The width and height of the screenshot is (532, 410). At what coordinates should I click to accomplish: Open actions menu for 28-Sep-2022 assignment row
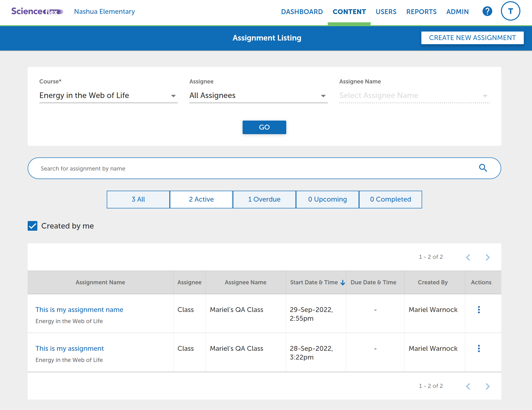(479, 348)
